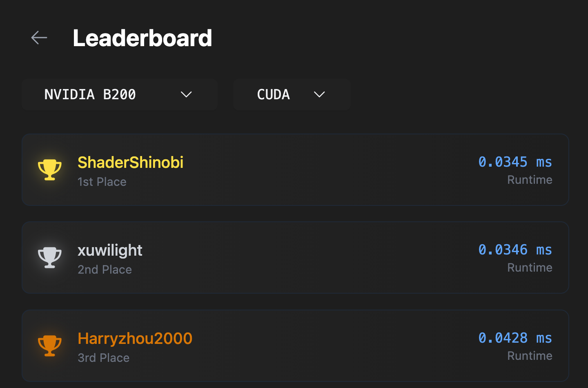
Task: Click the bronze third place trophy
Action: [50, 346]
